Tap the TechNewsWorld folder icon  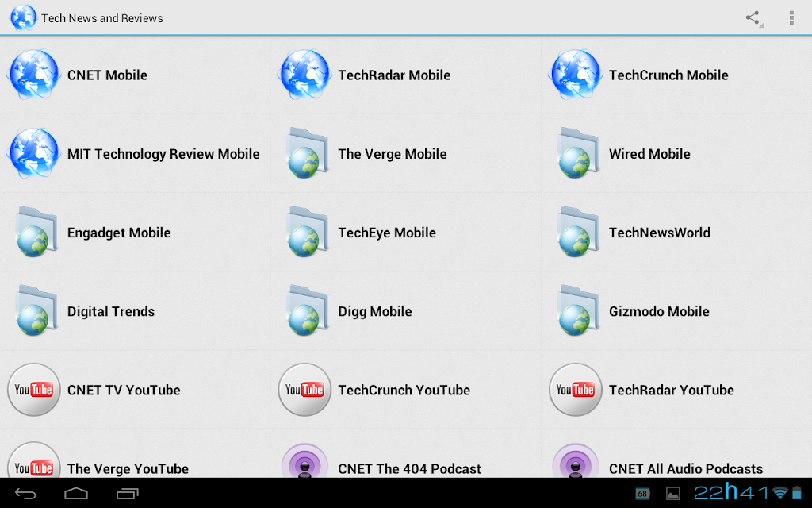578,232
